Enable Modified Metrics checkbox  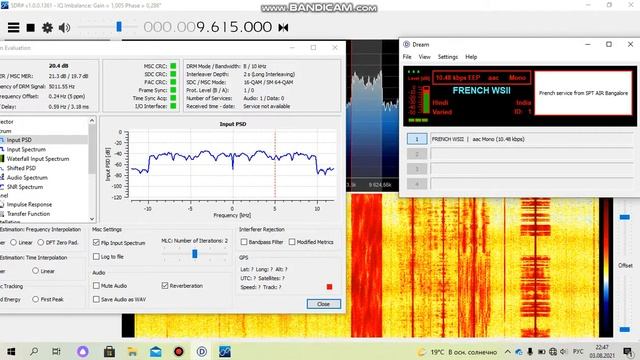(292, 242)
